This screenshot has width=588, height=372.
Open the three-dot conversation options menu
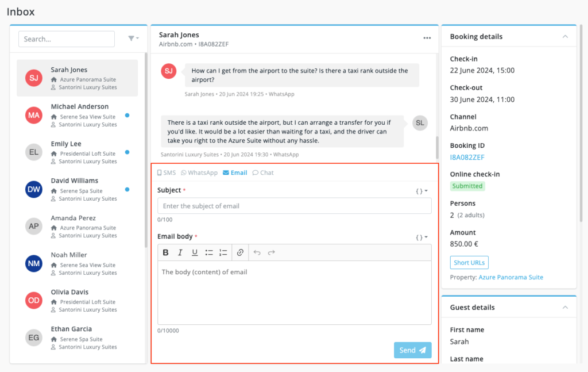[427, 38]
